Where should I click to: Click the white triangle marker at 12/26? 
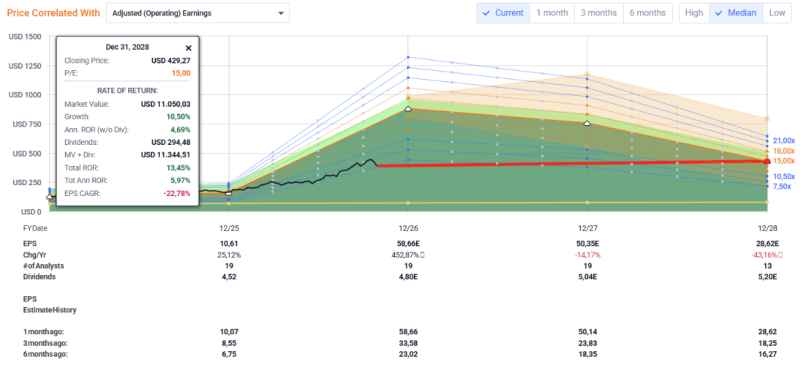point(408,109)
